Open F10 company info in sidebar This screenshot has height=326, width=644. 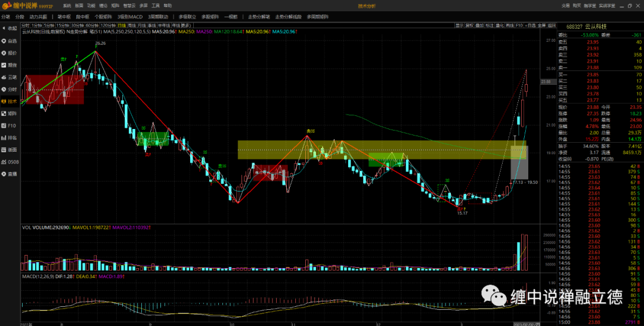point(10,125)
